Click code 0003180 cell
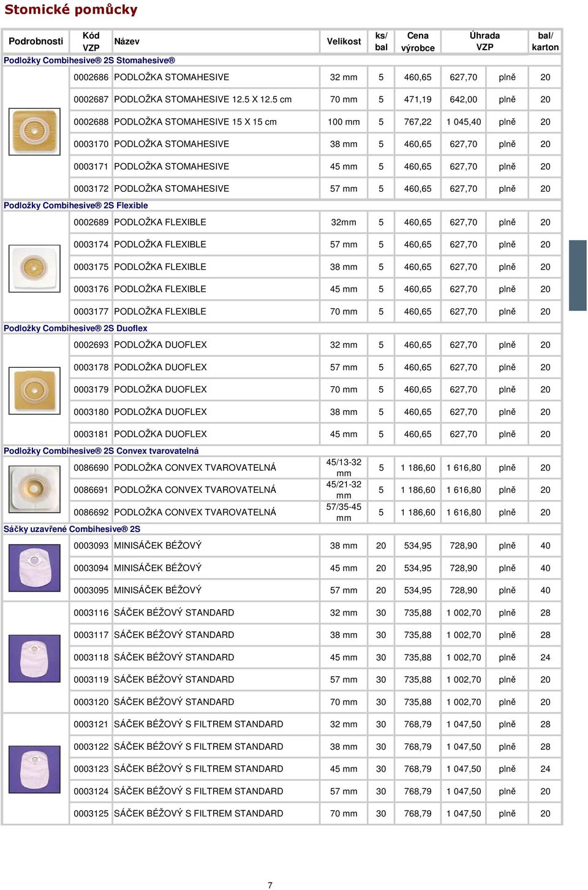This screenshot has width=588, height=890. [x=91, y=413]
